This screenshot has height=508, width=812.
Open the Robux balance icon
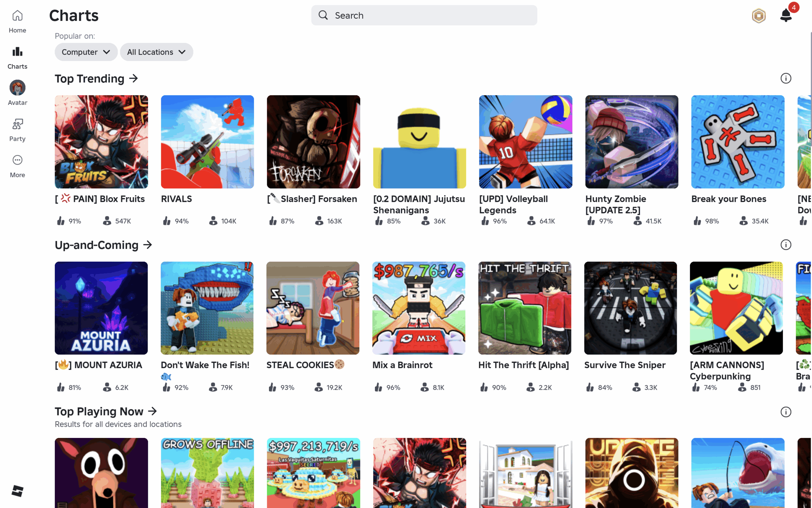pyautogui.click(x=759, y=16)
